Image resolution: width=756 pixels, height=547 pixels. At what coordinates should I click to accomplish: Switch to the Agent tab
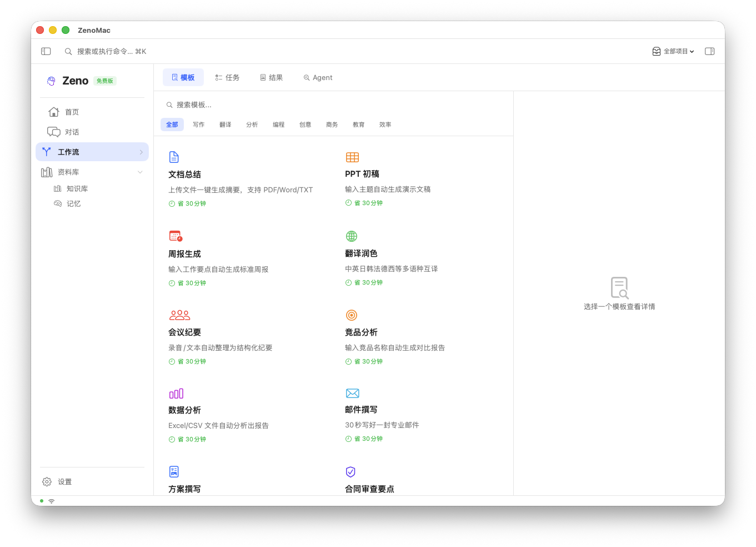317,77
